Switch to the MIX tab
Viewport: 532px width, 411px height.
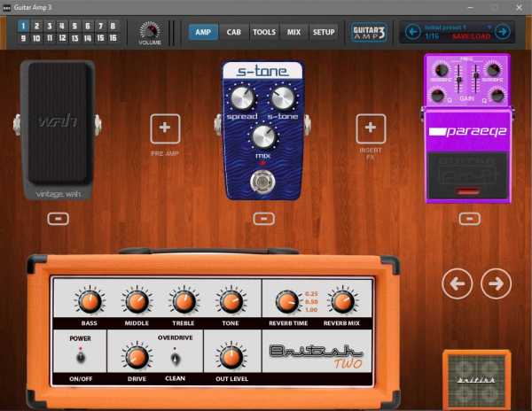(x=293, y=32)
